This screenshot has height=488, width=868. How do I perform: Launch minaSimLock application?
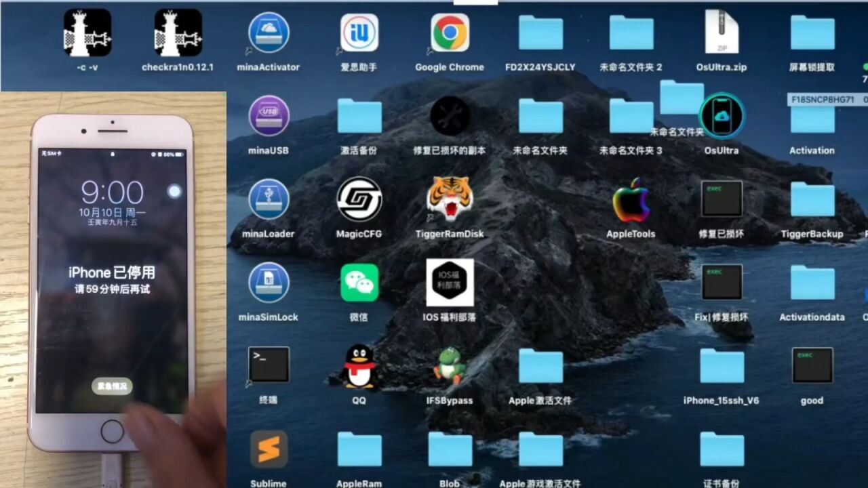pyautogui.click(x=269, y=283)
